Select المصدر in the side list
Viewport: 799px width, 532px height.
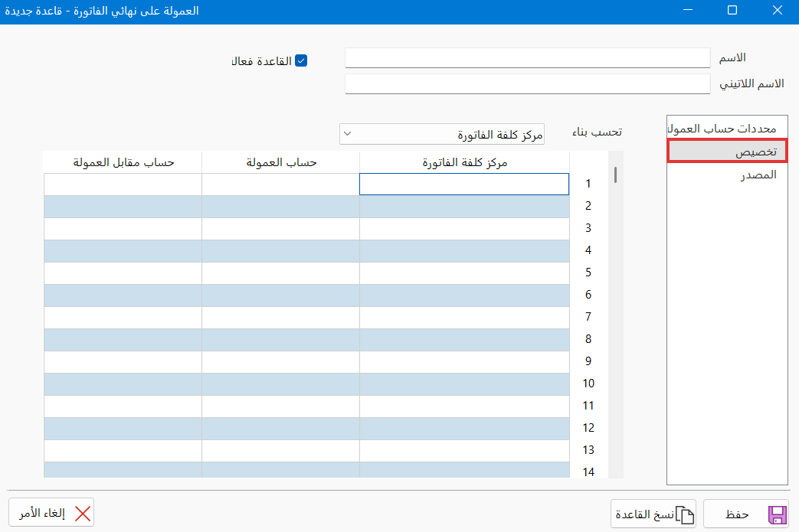tap(727, 175)
